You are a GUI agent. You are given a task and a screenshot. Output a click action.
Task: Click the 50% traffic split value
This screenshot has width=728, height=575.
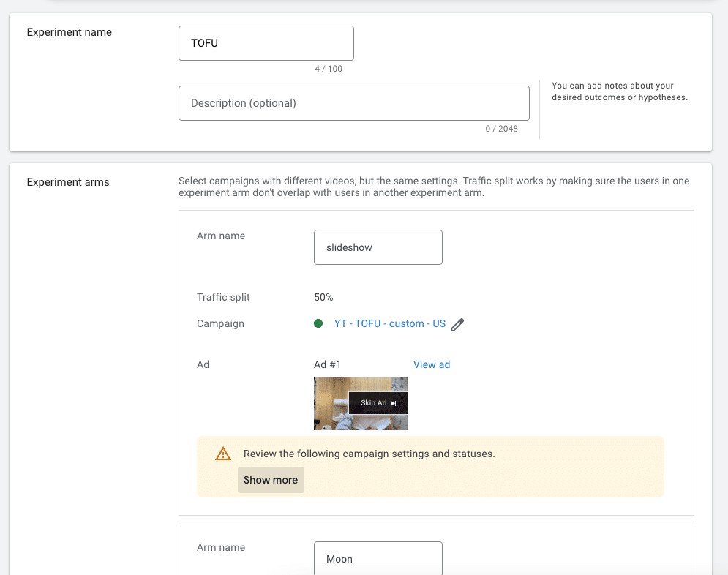pos(323,297)
